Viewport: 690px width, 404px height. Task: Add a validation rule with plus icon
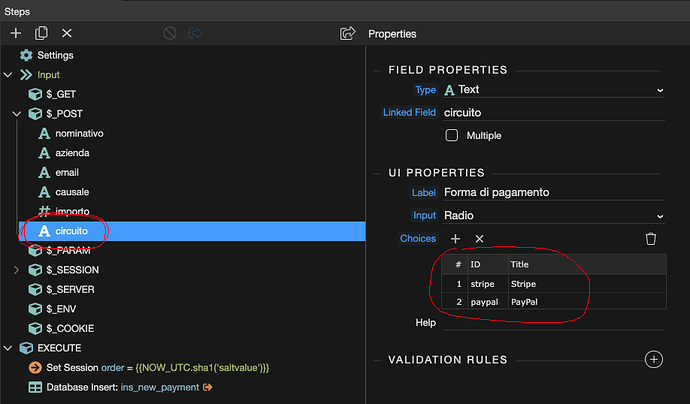pyautogui.click(x=653, y=359)
